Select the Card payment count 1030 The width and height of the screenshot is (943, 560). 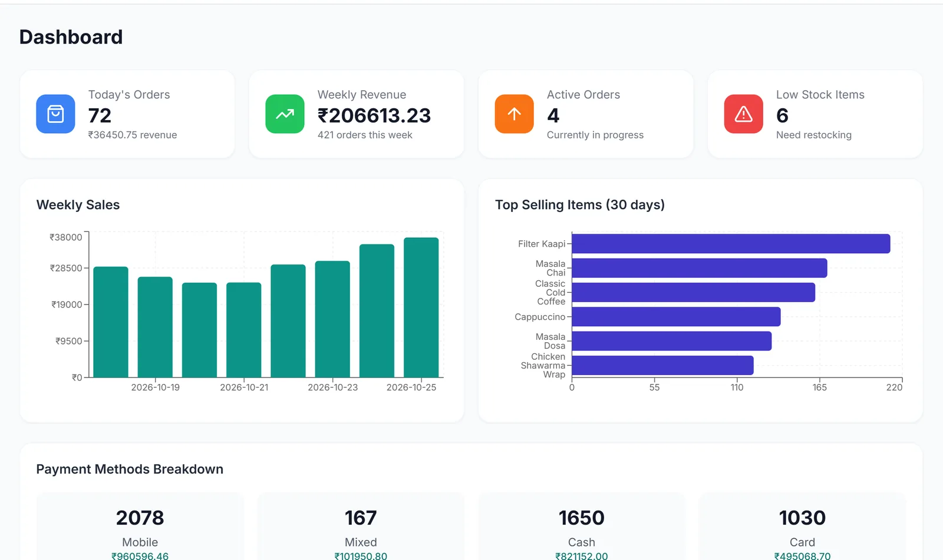[x=802, y=518]
